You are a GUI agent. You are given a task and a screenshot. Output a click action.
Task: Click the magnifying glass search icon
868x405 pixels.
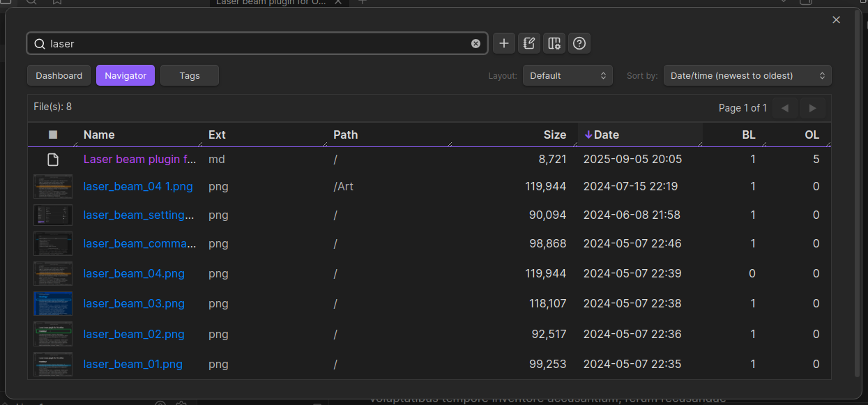pos(39,43)
